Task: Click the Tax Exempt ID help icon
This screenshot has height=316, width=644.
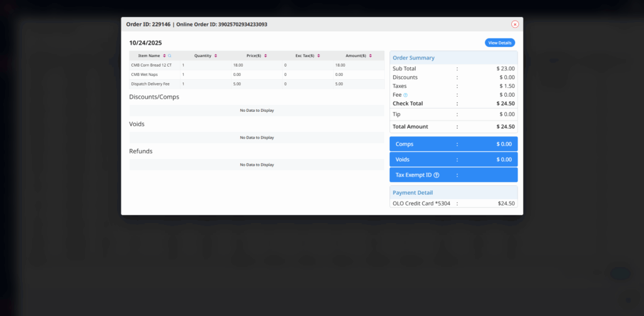Action: click(x=436, y=175)
